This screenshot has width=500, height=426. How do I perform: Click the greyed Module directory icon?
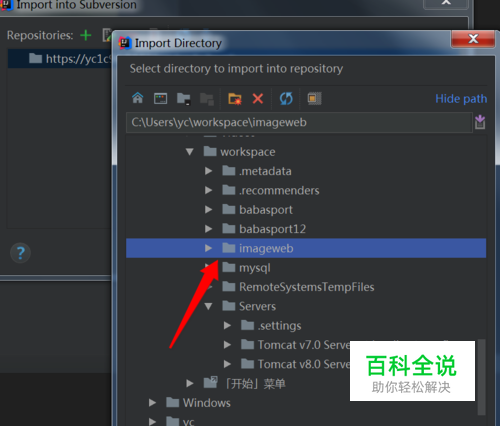207,99
